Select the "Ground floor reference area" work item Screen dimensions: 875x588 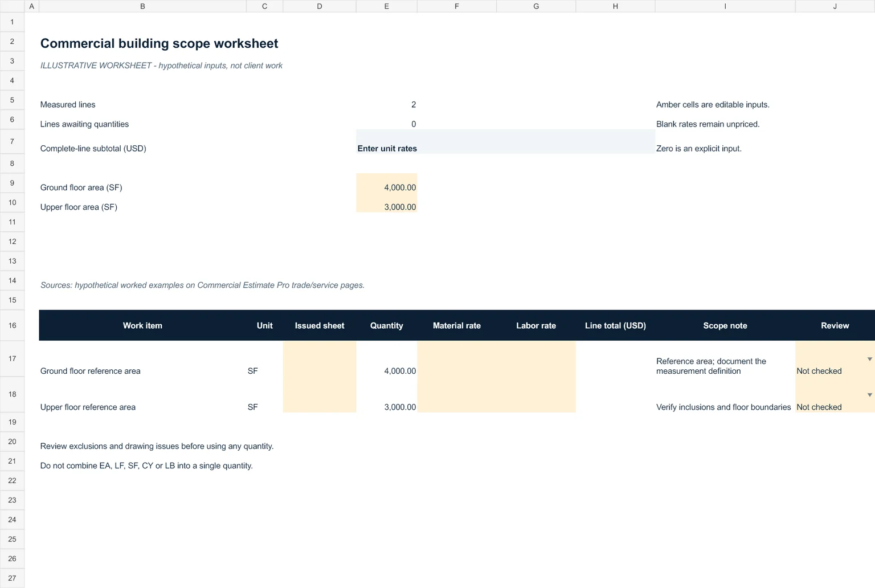[x=91, y=371]
